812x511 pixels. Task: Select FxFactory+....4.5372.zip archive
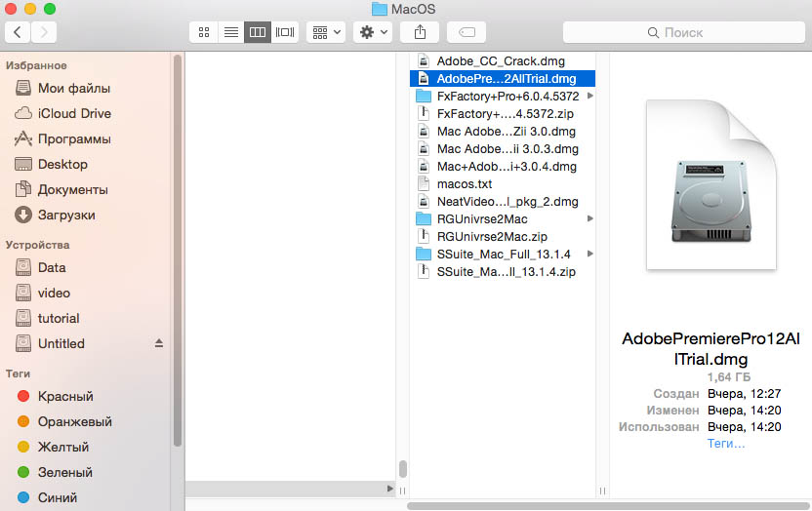[502, 114]
